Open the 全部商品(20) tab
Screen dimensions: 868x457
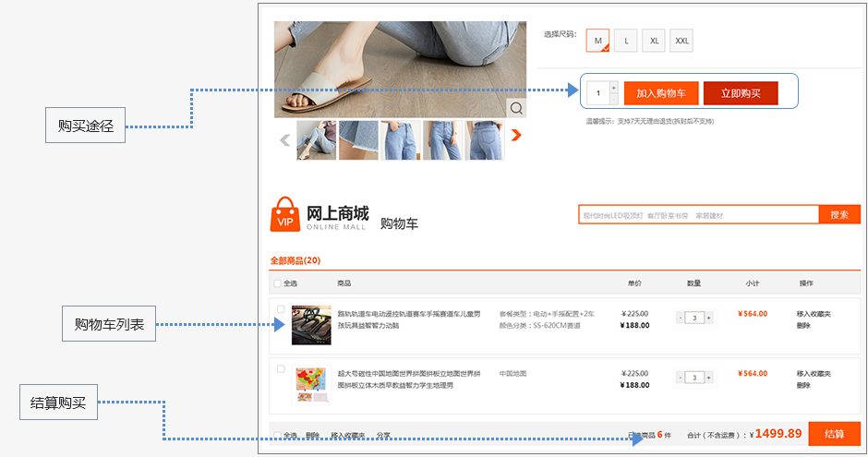(295, 261)
